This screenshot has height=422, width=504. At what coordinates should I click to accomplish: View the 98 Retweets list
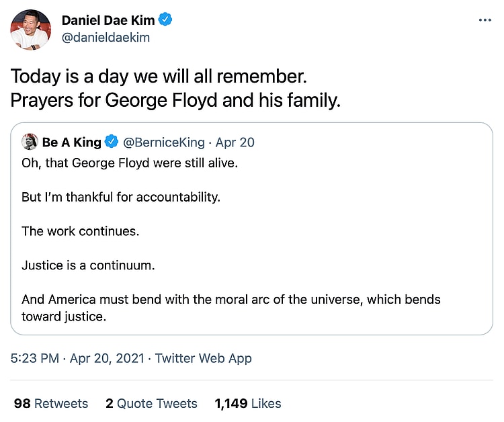(x=51, y=403)
